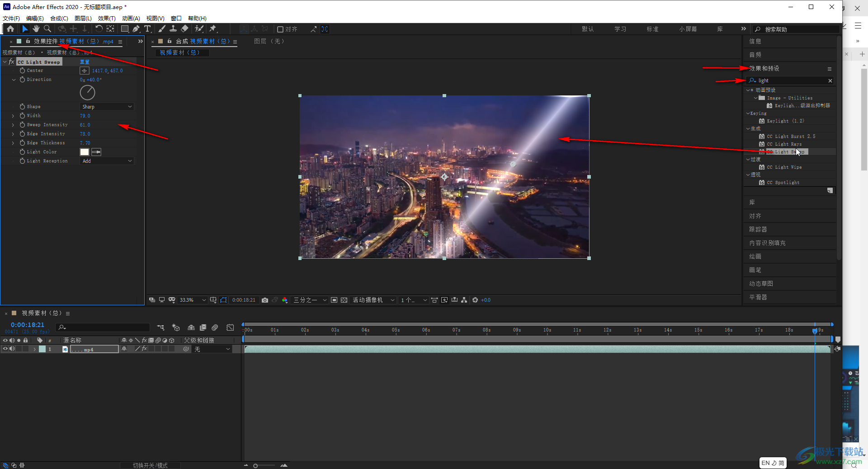Select the Roto Brush tool
The height and width of the screenshot is (469, 868).
point(199,29)
